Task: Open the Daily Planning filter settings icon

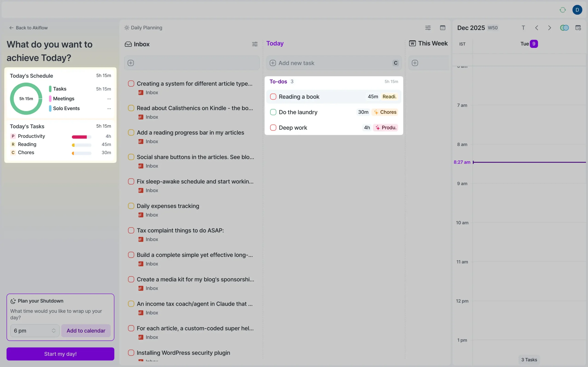Action: tap(428, 28)
